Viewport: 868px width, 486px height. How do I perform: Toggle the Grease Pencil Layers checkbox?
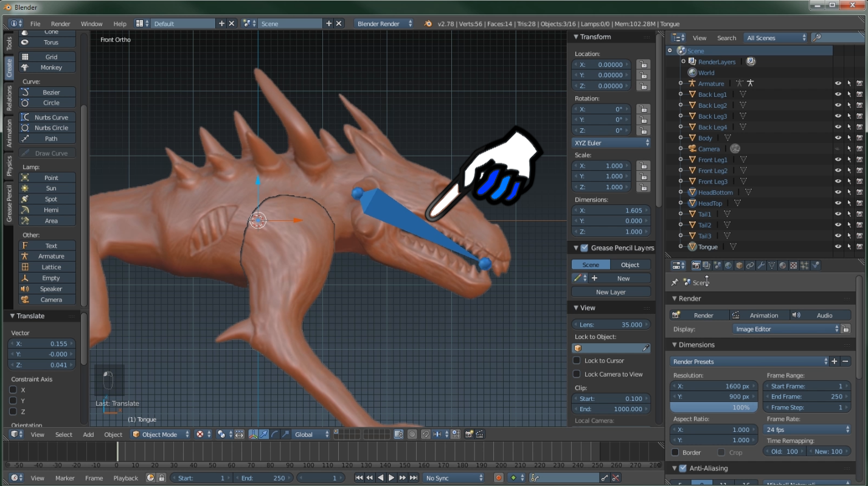(585, 248)
